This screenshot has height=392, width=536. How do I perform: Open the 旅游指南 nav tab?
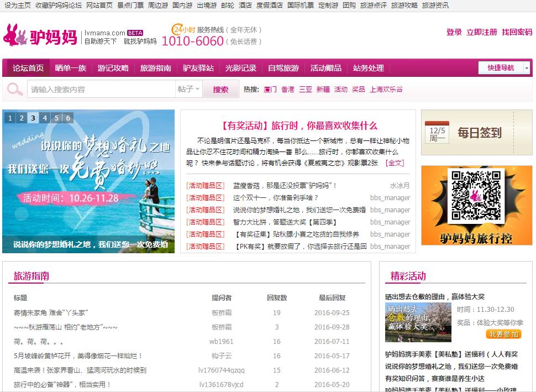156,68
